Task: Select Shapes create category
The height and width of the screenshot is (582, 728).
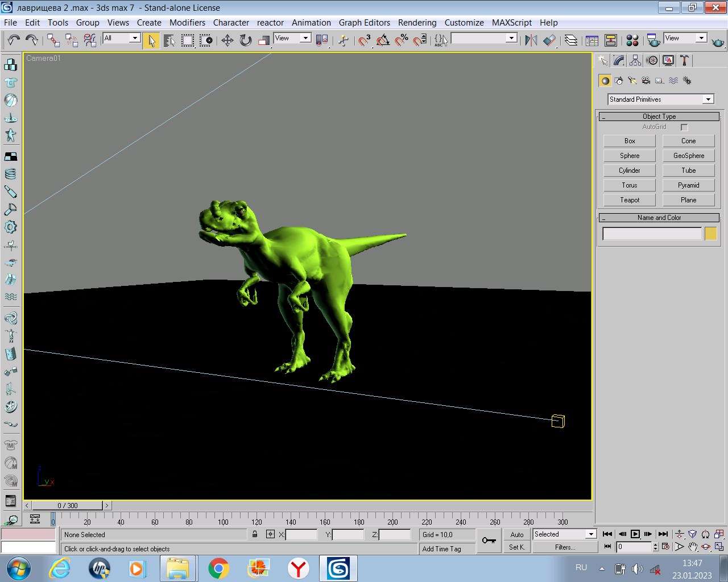Action: [619, 81]
